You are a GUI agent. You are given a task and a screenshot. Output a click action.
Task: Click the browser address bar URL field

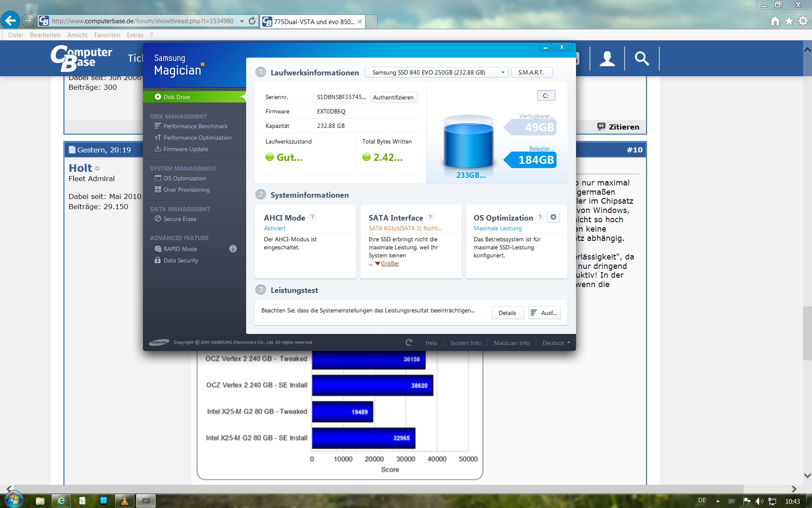point(143,21)
